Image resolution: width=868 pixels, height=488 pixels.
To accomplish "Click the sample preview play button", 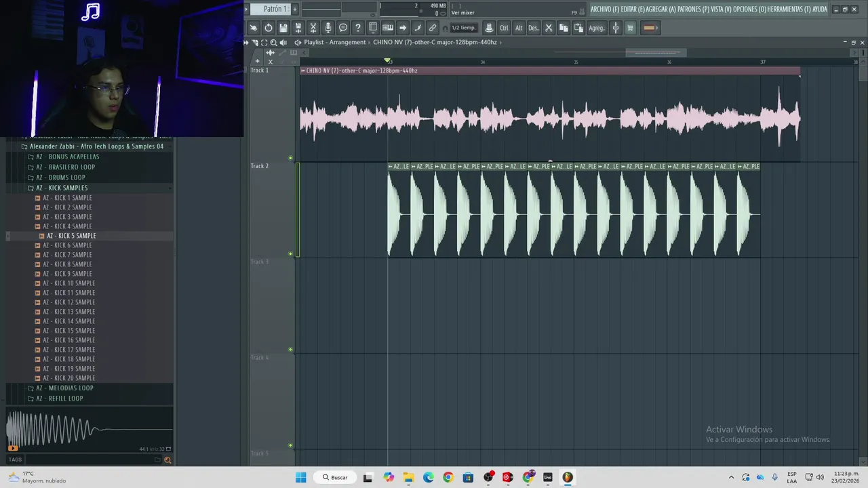I will tap(12, 448).
